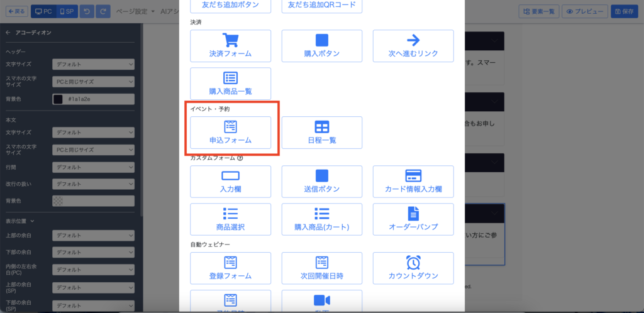Click the プレビュー preview button
644x313 pixels.
click(x=584, y=11)
